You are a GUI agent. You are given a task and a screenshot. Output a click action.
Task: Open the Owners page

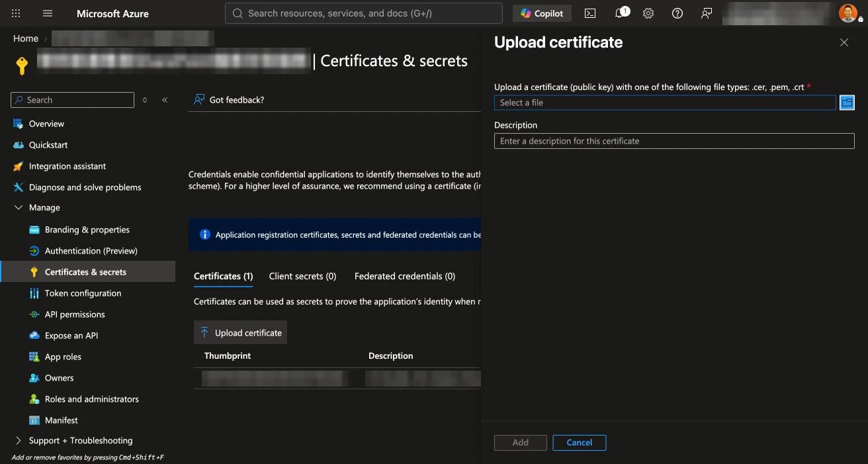60,378
